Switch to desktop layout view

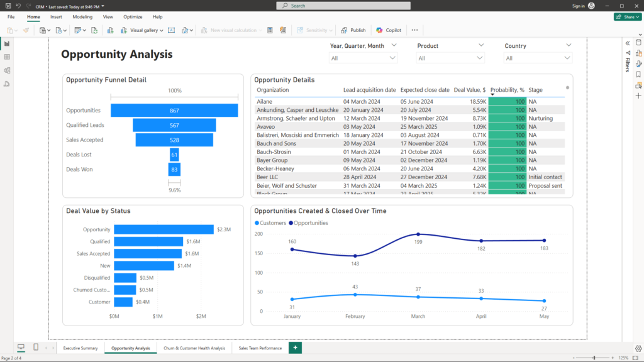point(21,348)
